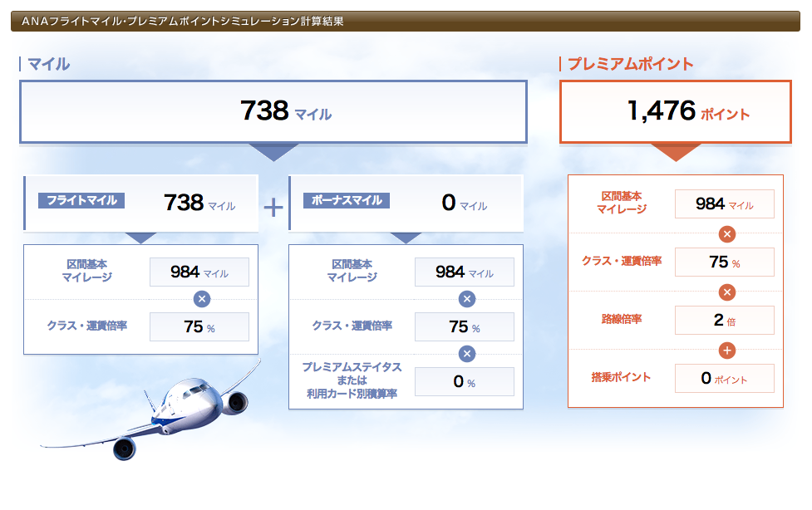The image size is (812, 510).
Task: Click orange 区間基本マイレージ label
Action: [622, 203]
